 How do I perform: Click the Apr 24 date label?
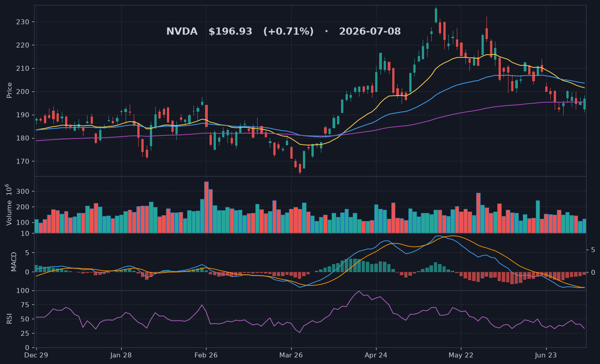tap(376, 355)
